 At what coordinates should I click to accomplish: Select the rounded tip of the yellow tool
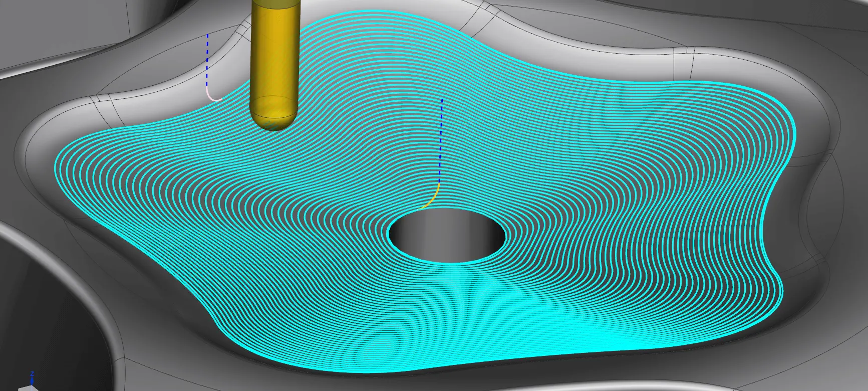tap(271, 119)
